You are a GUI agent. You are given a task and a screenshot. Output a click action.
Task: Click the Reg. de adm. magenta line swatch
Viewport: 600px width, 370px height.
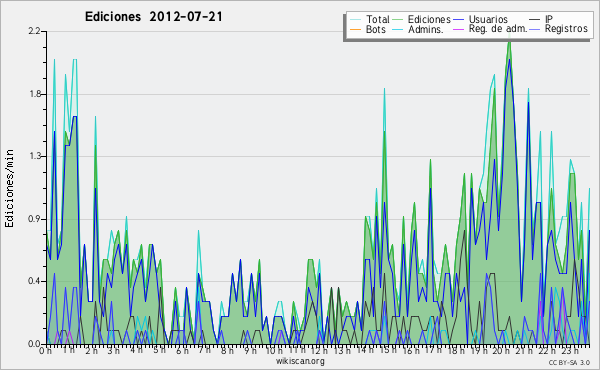(458, 29)
